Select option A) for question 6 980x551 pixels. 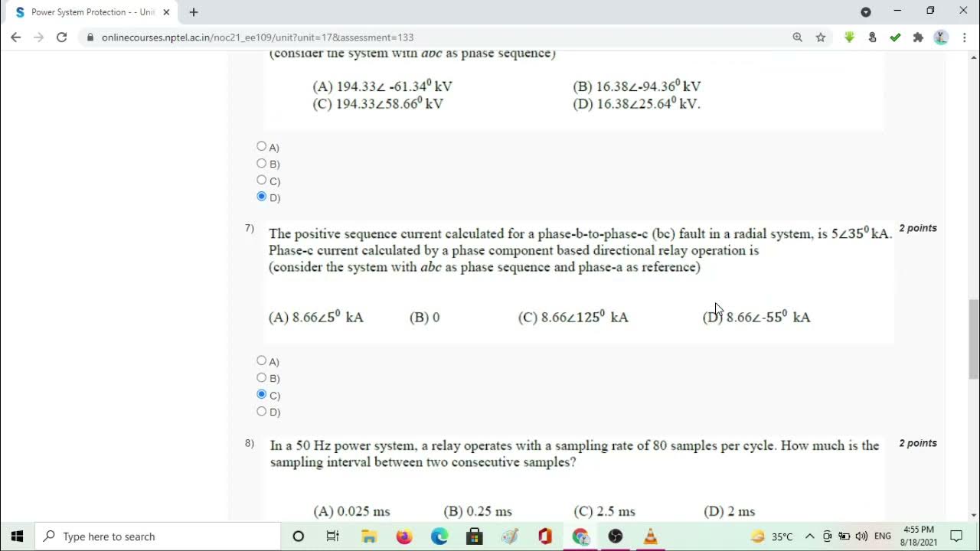click(262, 146)
